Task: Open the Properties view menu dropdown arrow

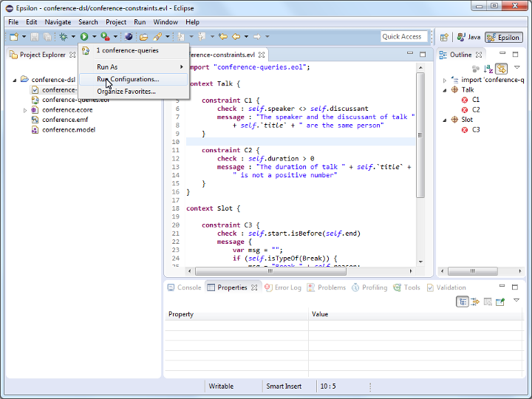Action: pos(516,301)
